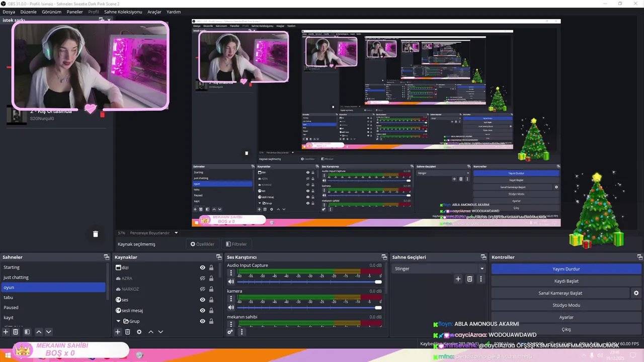Open the Sahne Koleksiyonu menu
This screenshot has height=362, width=644.
pyautogui.click(x=123, y=12)
